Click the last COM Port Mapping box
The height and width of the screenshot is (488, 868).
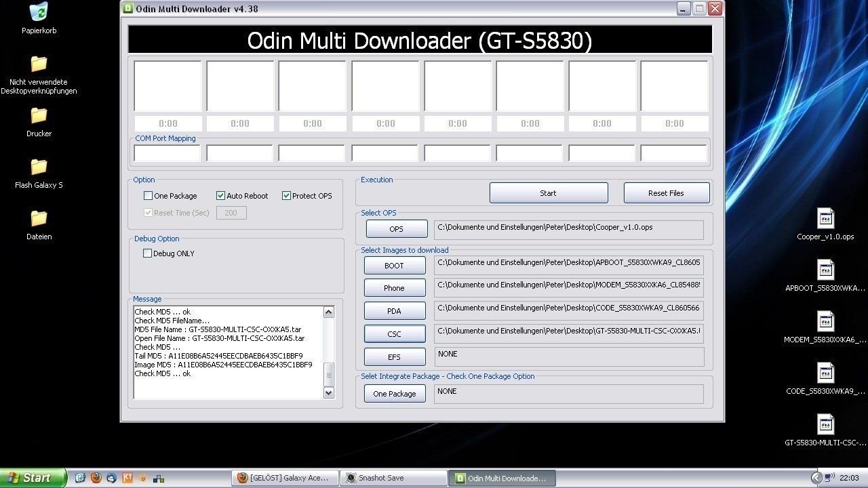pyautogui.click(x=674, y=153)
